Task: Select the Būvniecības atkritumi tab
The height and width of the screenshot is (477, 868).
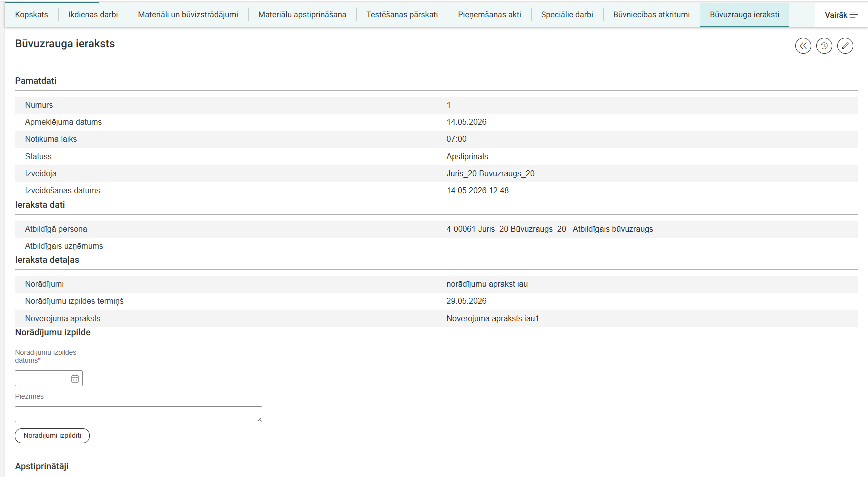Action: point(651,15)
